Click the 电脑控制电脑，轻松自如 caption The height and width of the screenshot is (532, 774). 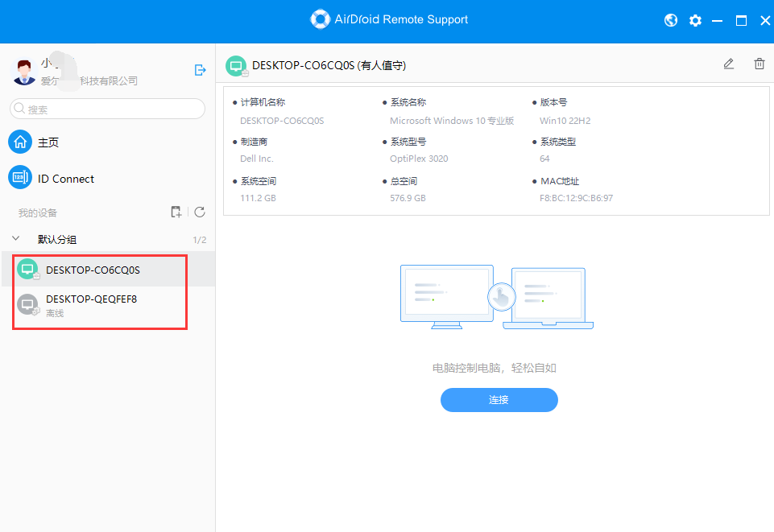[x=494, y=369]
